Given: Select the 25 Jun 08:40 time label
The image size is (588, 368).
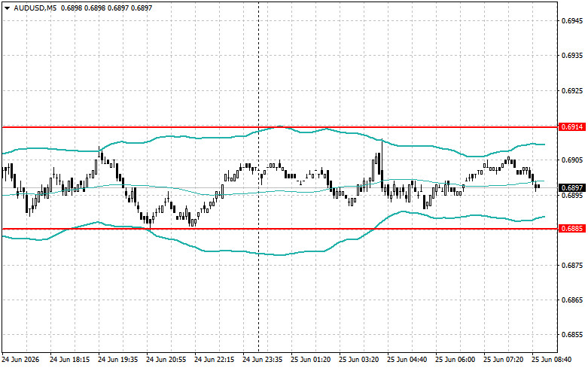Looking at the screenshot, I should point(552,360).
